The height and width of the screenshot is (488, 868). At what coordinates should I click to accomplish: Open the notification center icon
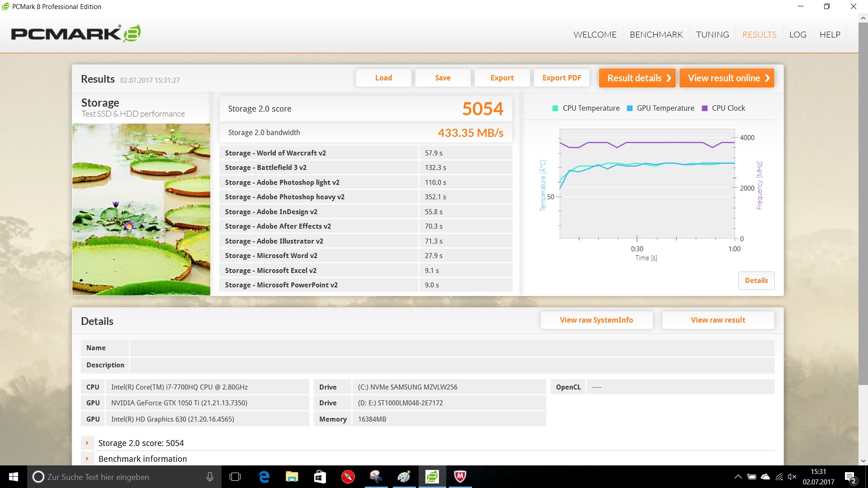tap(850, 477)
